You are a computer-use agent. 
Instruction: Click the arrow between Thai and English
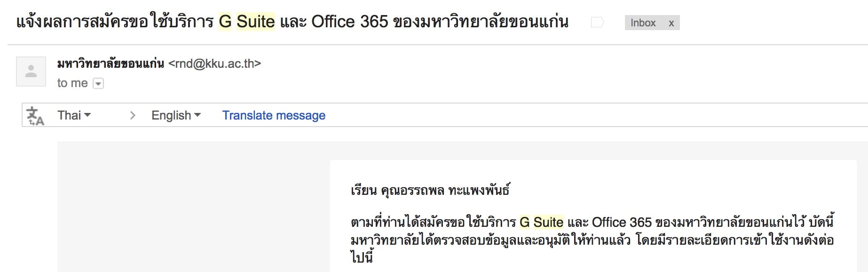click(x=133, y=115)
